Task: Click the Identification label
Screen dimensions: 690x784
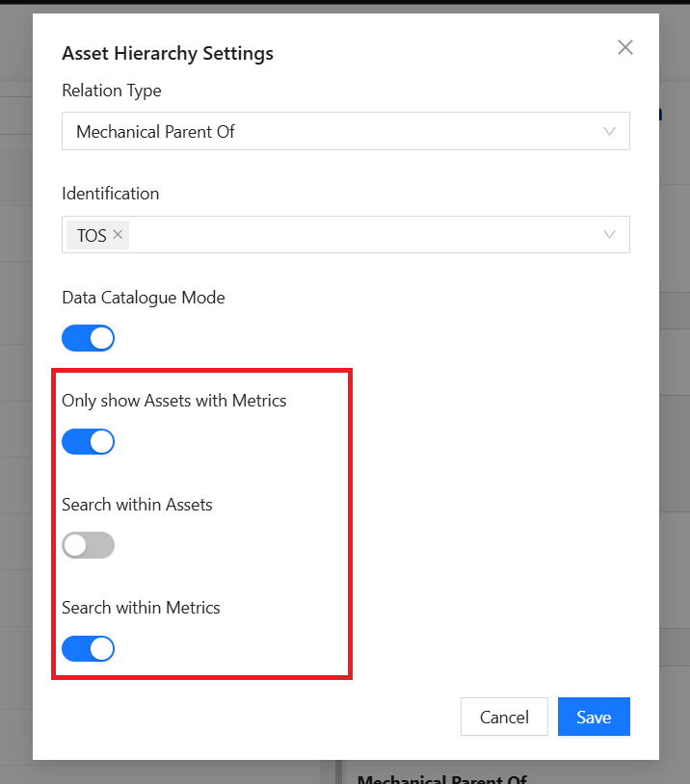Action: tap(111, 194)
